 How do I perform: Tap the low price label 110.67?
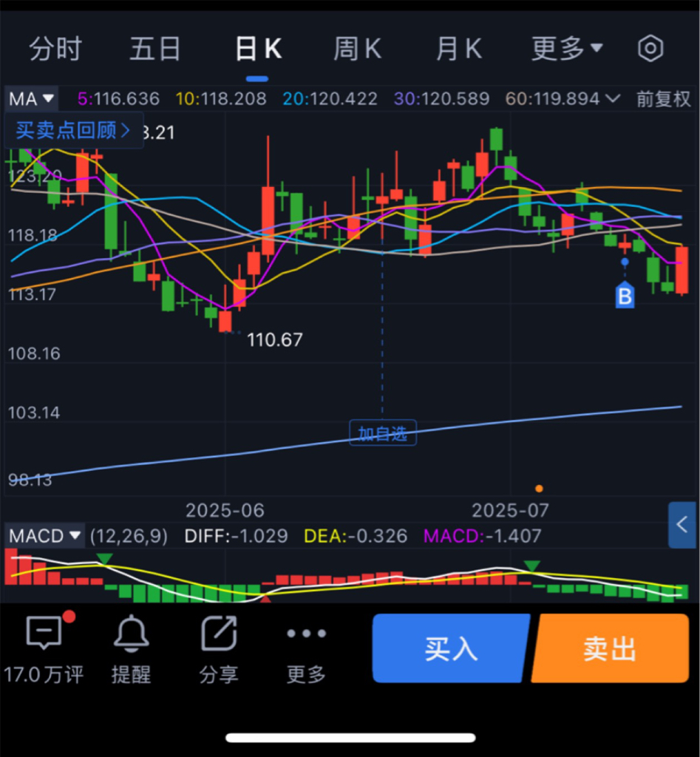tap(275, 340)
